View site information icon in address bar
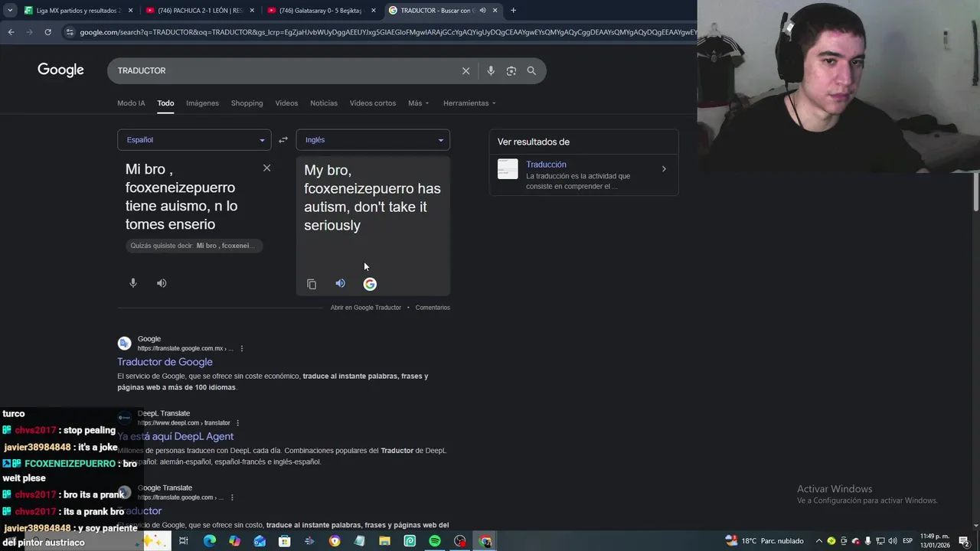The width and height of the screenshot is (980, 551). pos(70,32)
